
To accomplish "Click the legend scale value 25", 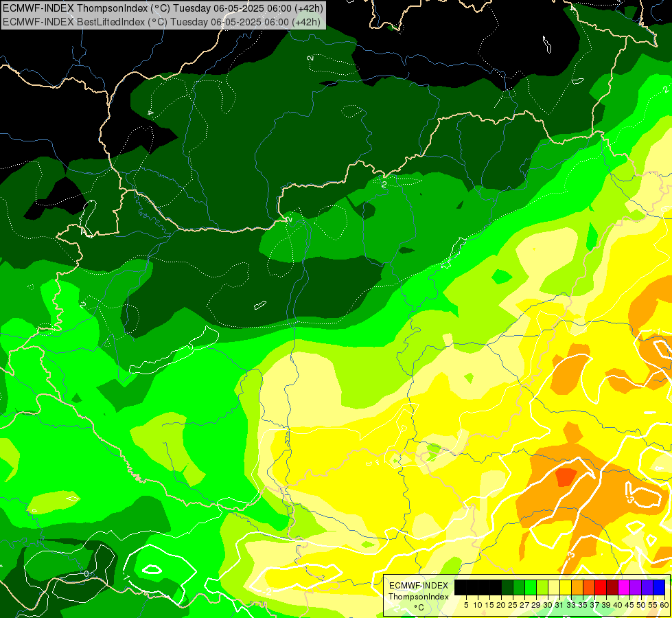I will click(513, 605).
